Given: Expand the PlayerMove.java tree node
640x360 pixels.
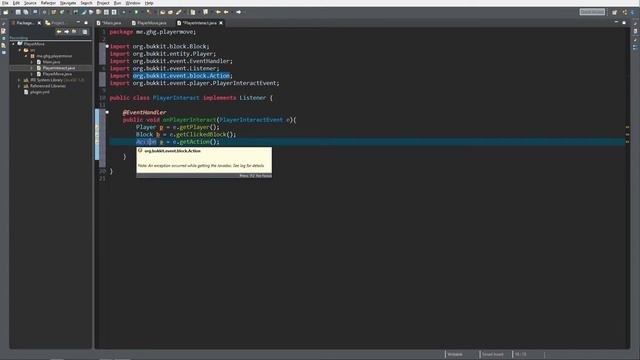Looking at the screenshot, I should [x=32, y=74].
